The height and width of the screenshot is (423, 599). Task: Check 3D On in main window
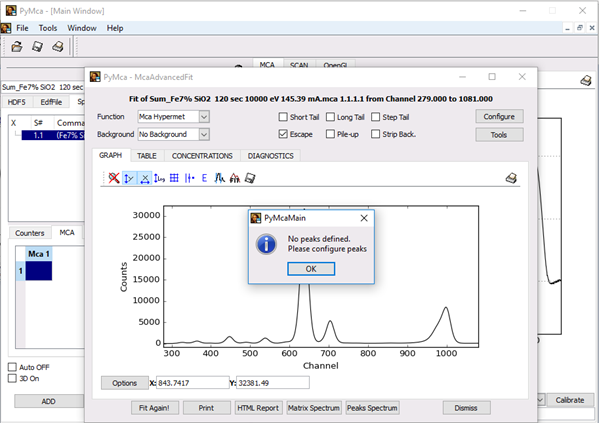click(12, 378)
